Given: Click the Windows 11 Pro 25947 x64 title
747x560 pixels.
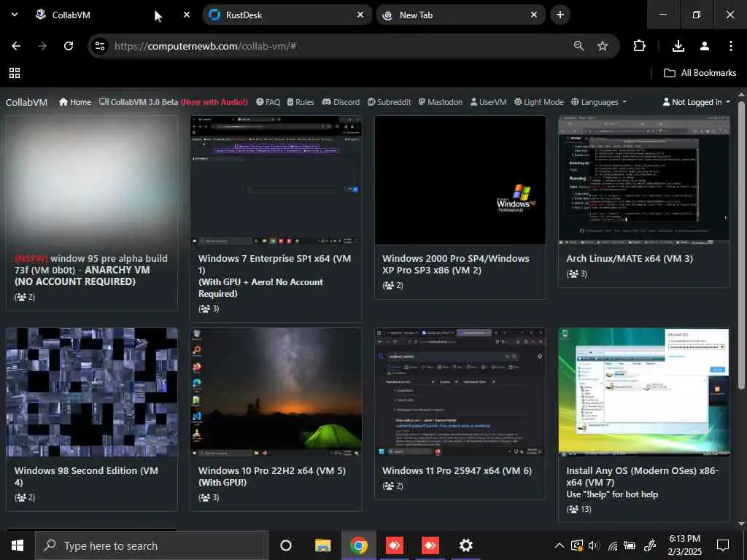Looking at the screenshot, I should point(457,470).
